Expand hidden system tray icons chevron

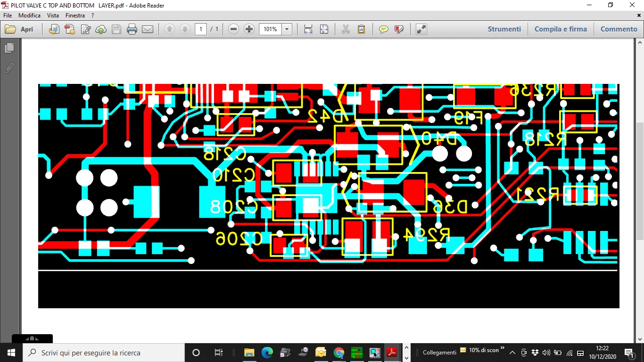click(512, 353)
